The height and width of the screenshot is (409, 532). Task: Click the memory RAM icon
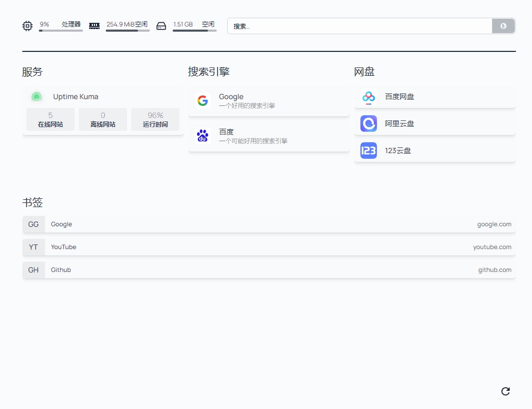[x=94, y=26]
